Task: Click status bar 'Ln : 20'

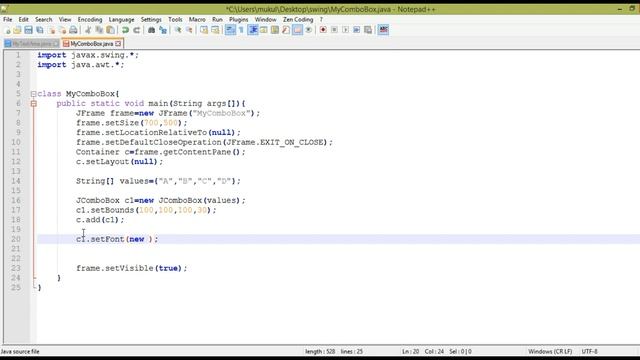Action: 411,351
